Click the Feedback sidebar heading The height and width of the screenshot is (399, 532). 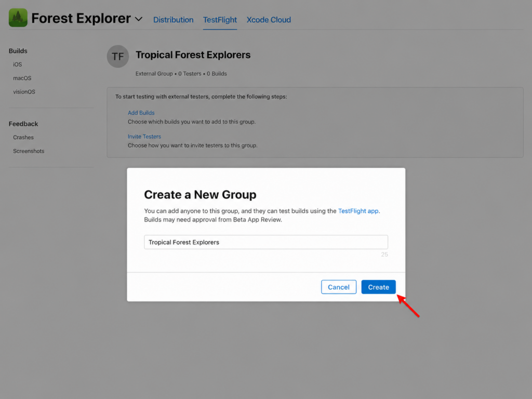click(x=23, y=124)
